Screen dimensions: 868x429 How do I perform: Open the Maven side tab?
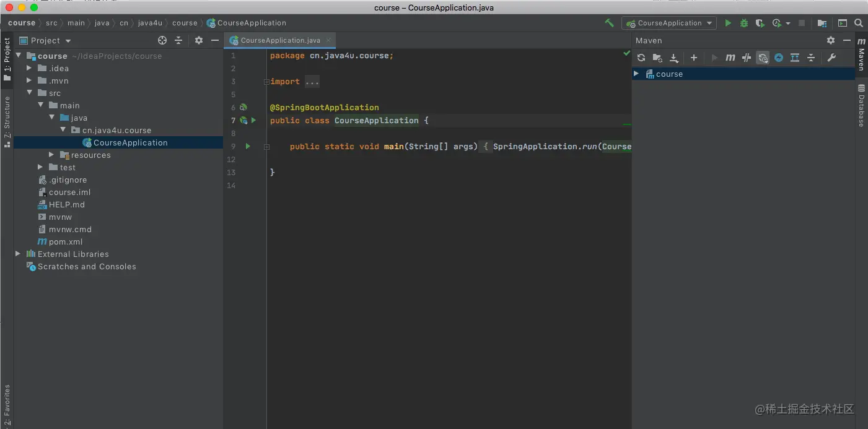pos(861,54)
